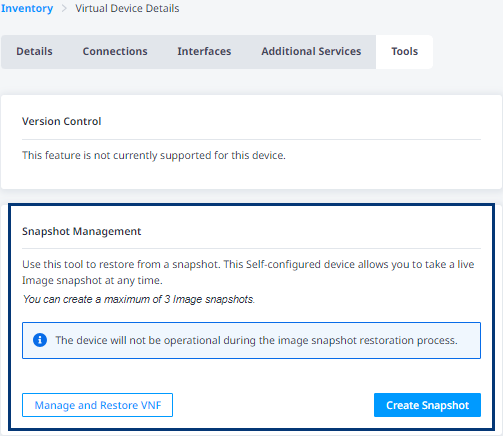Viewport: 503px width, 436px height.
Task: Click the Create Snapshot button
Action: (427, 405)
